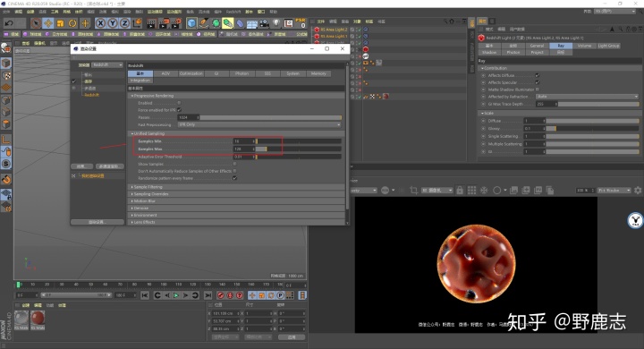Click Light Group tab button
644x349 pixels.
pyautogui.click(x=608, y=46)
